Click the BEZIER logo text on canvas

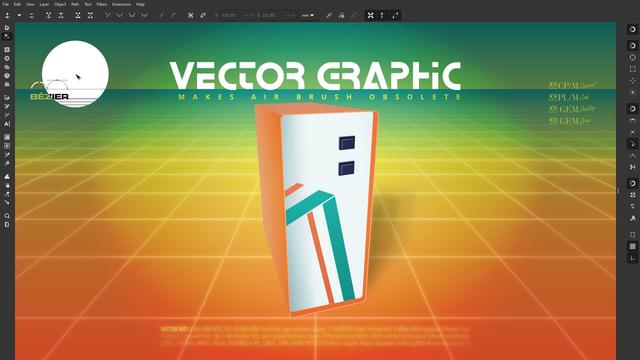pos(49,97)
